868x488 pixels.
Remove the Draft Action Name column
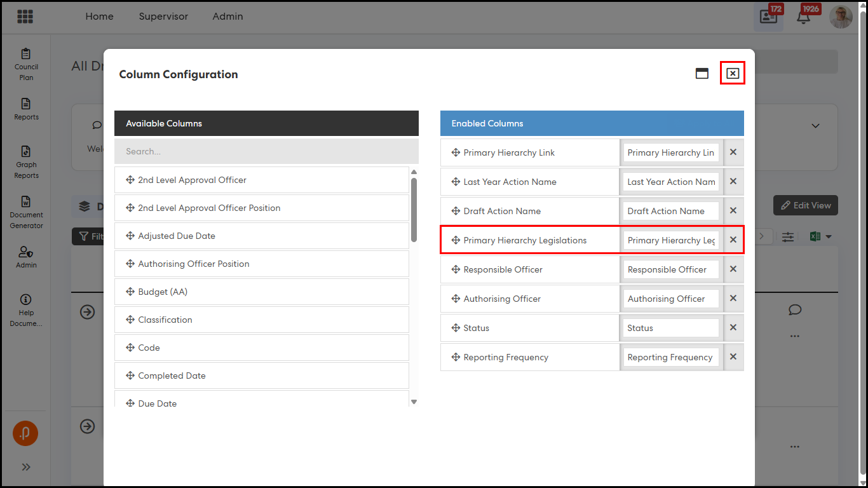733,211
